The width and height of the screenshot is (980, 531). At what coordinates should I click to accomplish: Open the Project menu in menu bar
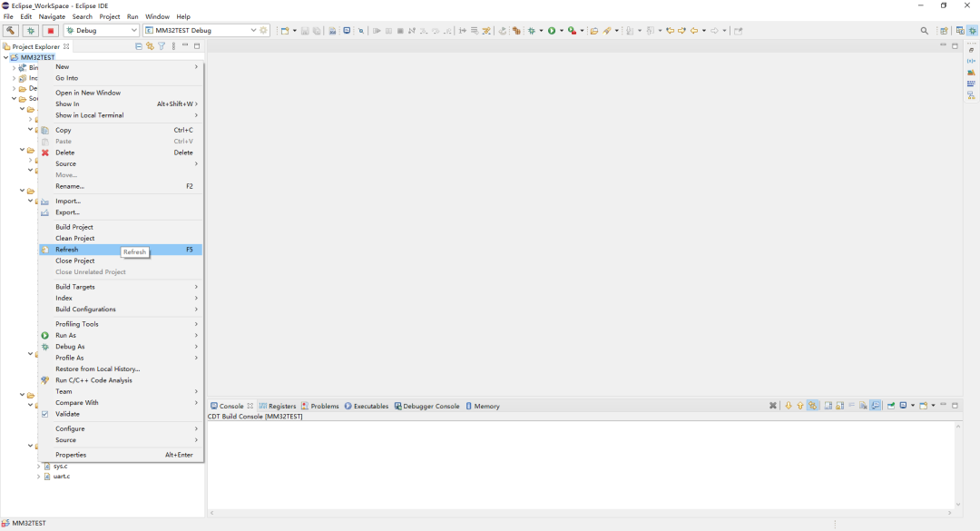(x=110, y=17)
